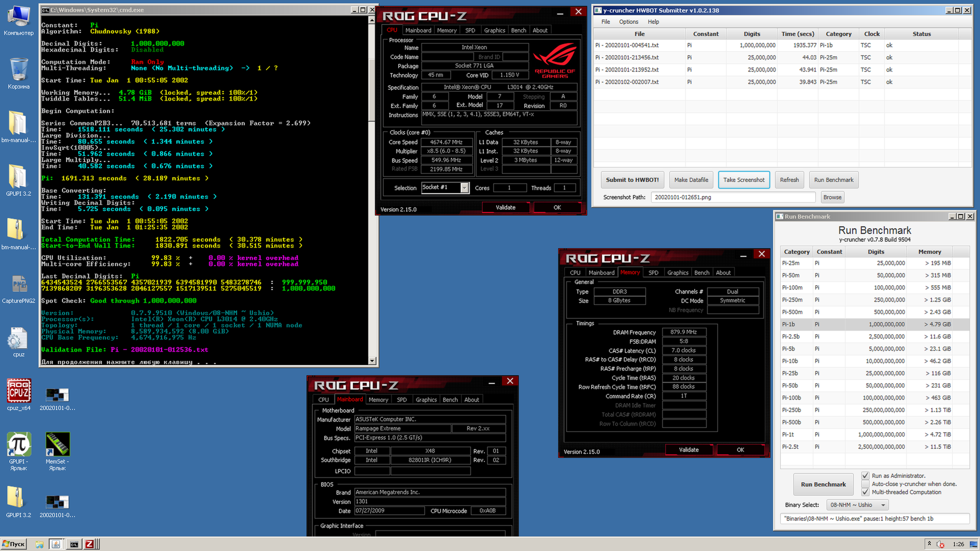Screen dimensions: 980x551
Task: Switch to Memory tab in mainboard CPU-Z window
Action: (x=378, y=399)
